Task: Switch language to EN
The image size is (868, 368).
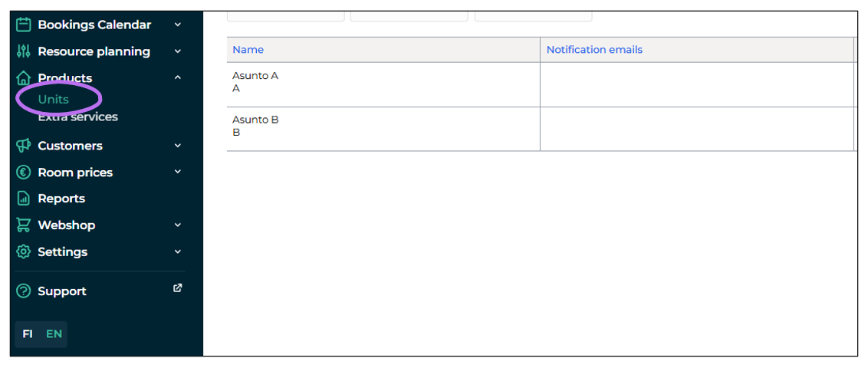Action: coord(54,334)
